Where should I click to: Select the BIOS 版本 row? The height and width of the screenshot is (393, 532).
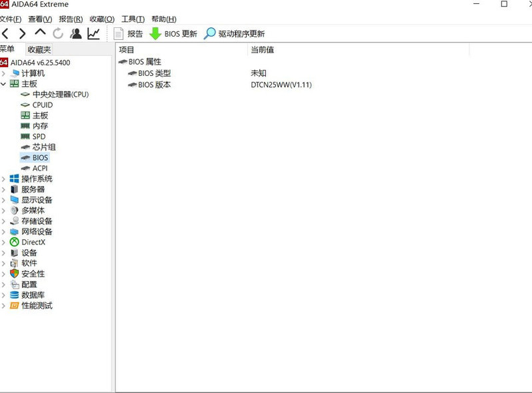coord(154,85)
